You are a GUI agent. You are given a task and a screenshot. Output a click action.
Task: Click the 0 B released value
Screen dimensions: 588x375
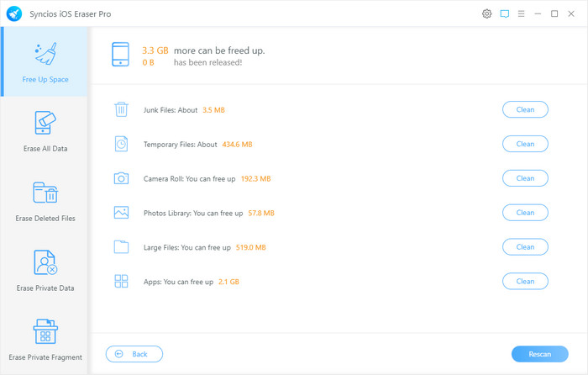pyautogui.click(x=148, y=63)
